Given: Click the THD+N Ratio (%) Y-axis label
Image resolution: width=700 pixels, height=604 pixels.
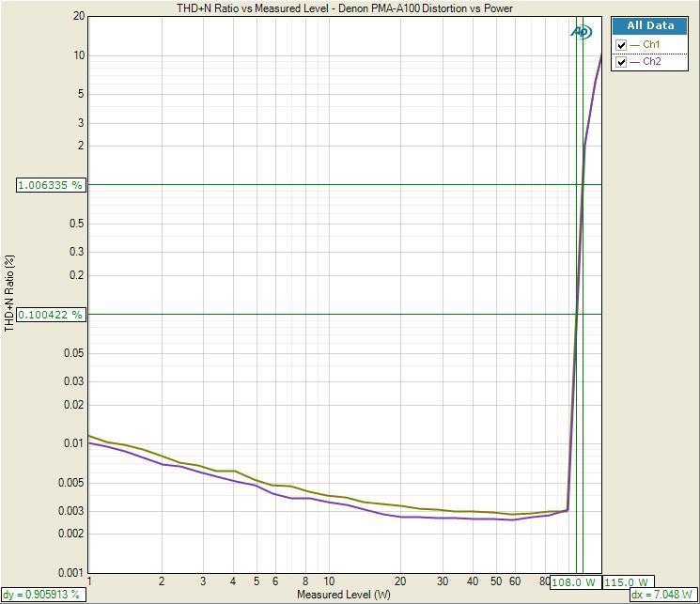Looking at the screenshot, I should coord(10,293).
